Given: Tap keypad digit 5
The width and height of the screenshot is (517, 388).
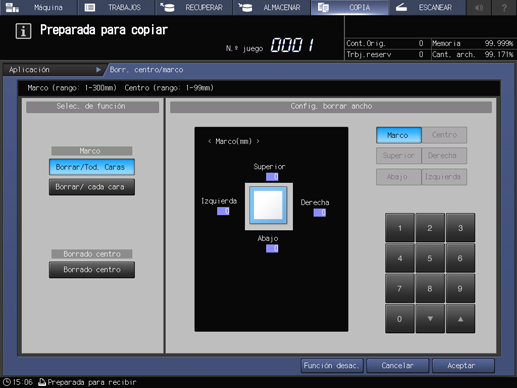Looking at the screenshot, I should point(430,258).
